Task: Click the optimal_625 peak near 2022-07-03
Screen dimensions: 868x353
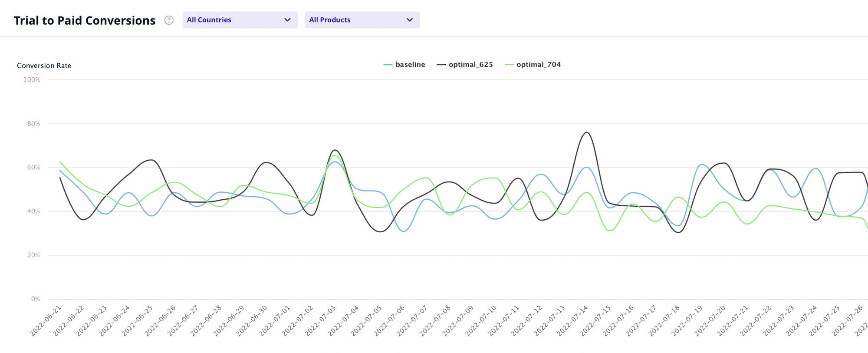Action: pyautogui.click(x=335, y=150)
